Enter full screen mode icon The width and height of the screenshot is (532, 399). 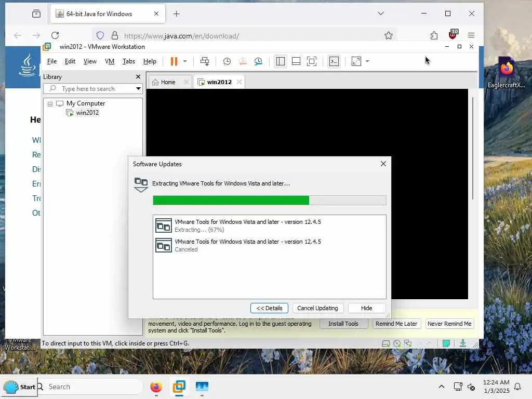point(312,61)
